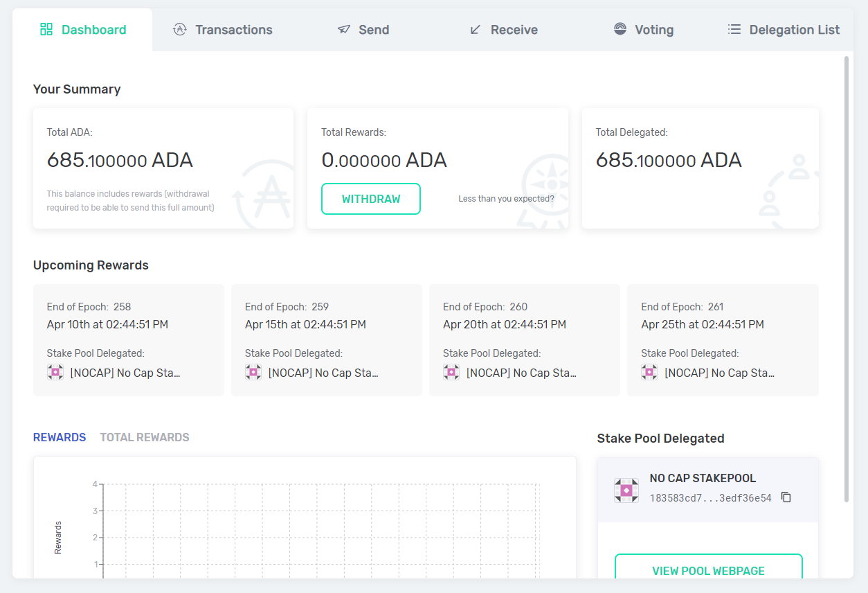The width and height of the screenshot is (868, 593).
Task: Click the vertical page scrollbar
Action: point(847,278)
